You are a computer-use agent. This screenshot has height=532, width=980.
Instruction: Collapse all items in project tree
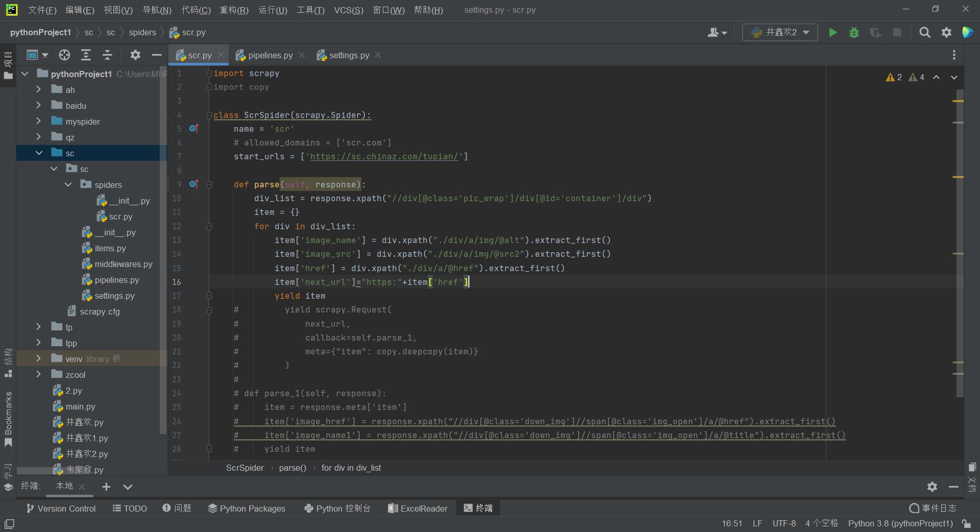107,55
